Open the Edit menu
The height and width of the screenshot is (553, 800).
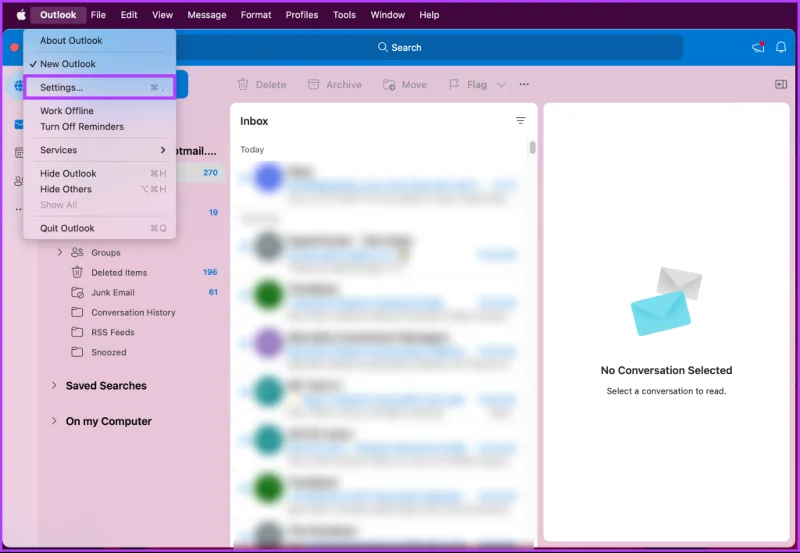tap(129, 15)
